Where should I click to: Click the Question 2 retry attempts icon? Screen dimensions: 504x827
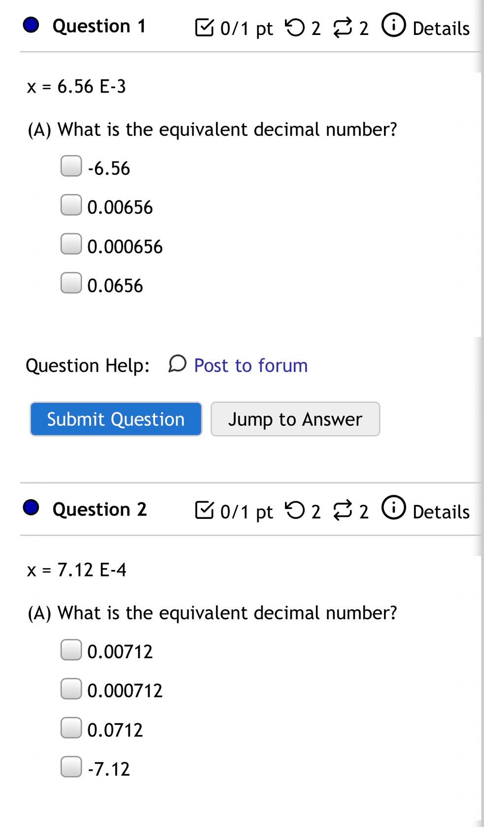point(295,510)
